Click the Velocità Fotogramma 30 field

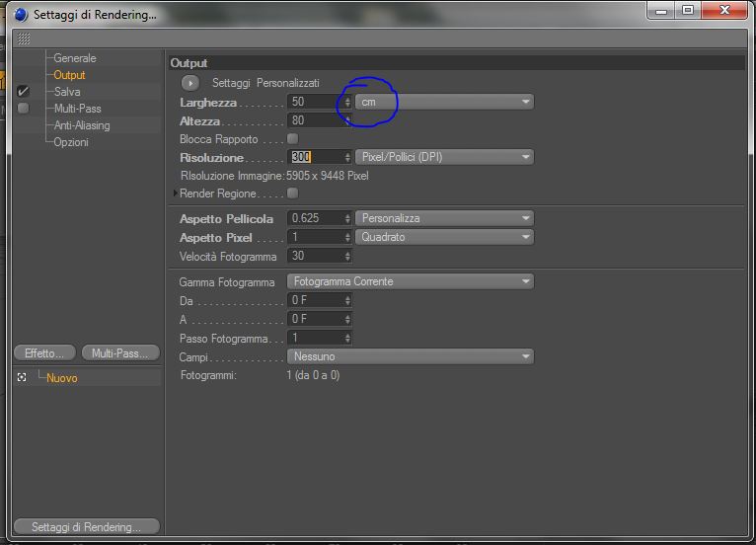315,256
